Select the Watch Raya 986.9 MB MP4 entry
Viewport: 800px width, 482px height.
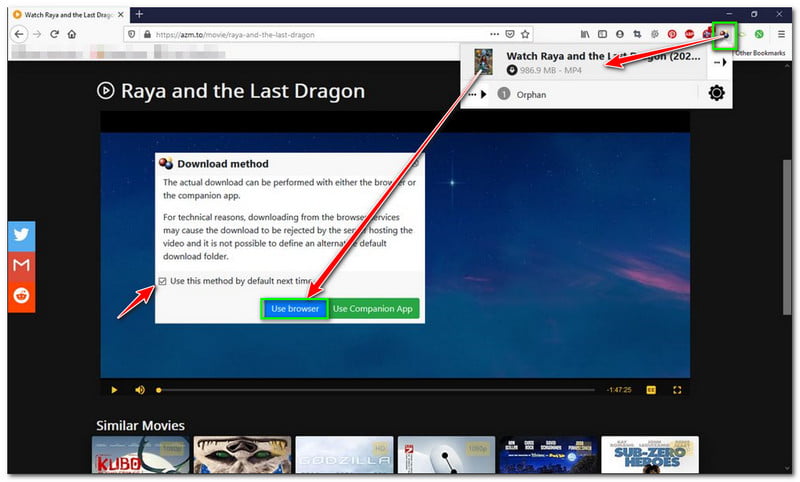(x=586, y=62)
